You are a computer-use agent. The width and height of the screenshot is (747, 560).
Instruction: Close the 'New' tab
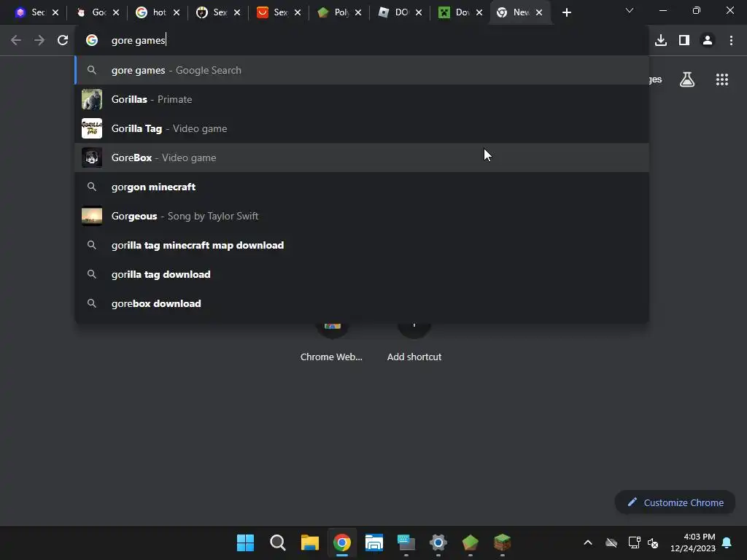point(539,13)
